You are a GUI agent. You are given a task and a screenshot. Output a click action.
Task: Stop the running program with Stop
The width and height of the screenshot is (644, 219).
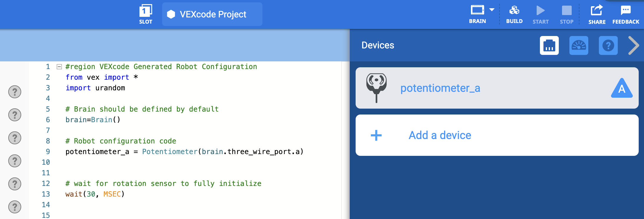coord(567,15)
